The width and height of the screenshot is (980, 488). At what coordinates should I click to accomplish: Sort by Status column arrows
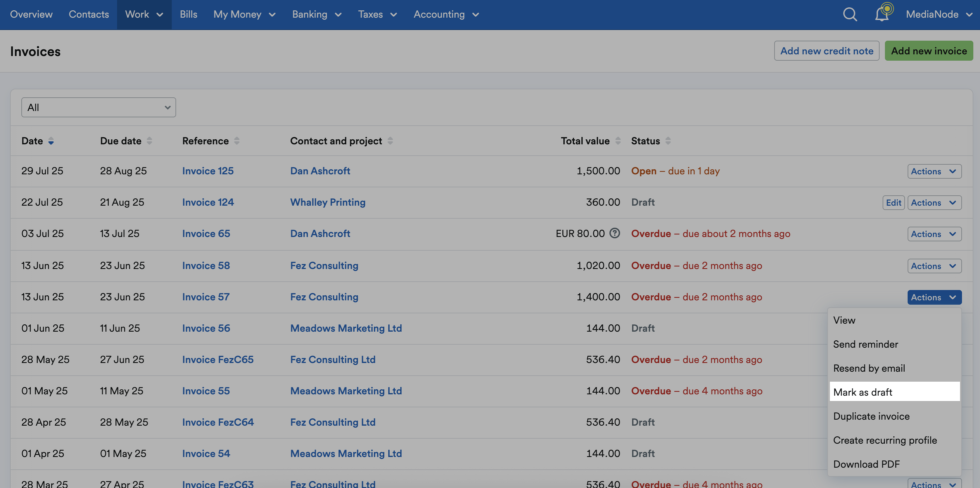tap(668, 141)
